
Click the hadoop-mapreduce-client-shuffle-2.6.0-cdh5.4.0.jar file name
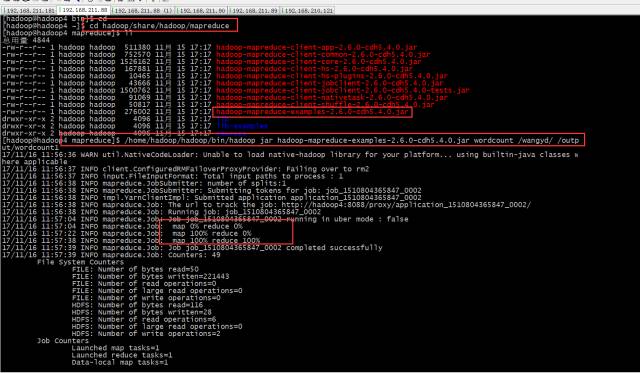[325, 104]
